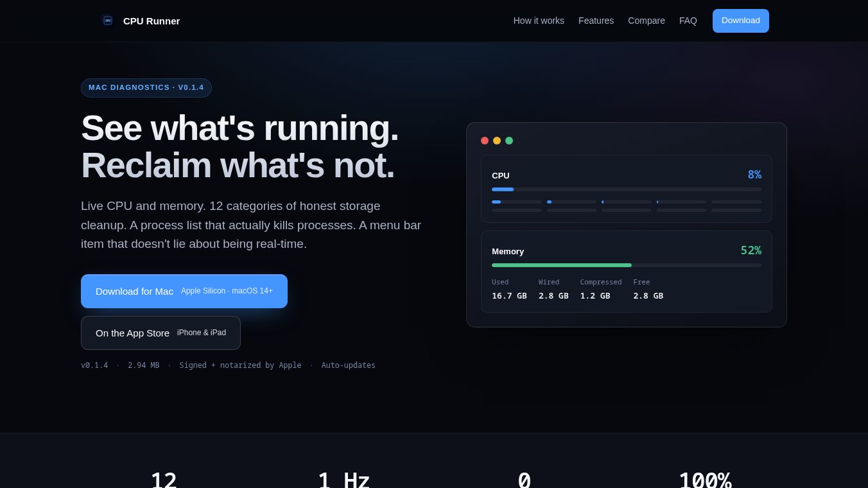868x488 pixels.
Task: Click the 12 statistic number
Action: click(164, 480)
